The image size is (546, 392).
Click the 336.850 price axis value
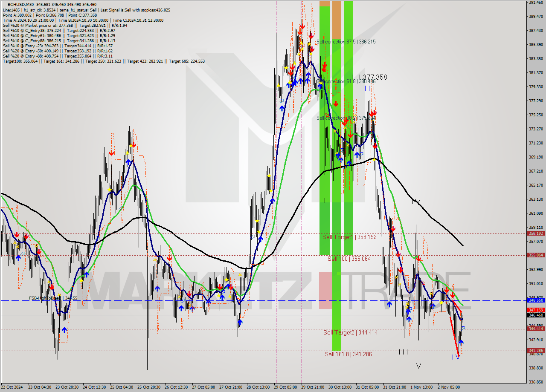click(535, 382)
